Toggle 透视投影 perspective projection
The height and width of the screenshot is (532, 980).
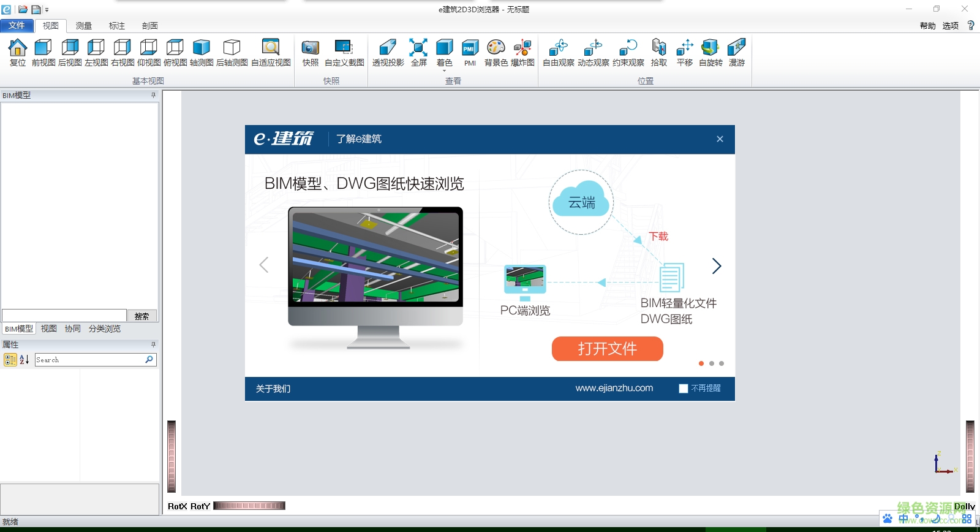388,53
